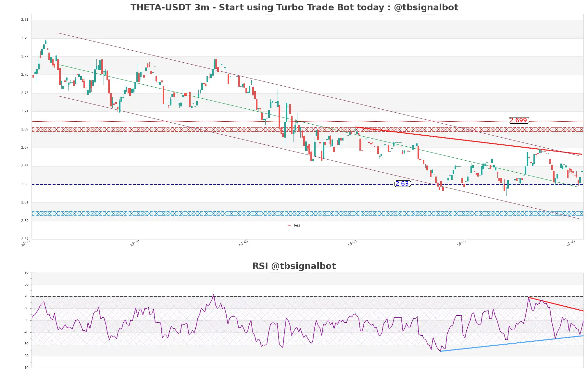Click the thick red resistance trendline on price chart
Image resolution: width=588 pixels, height=392 pixels.
(469, 141)
